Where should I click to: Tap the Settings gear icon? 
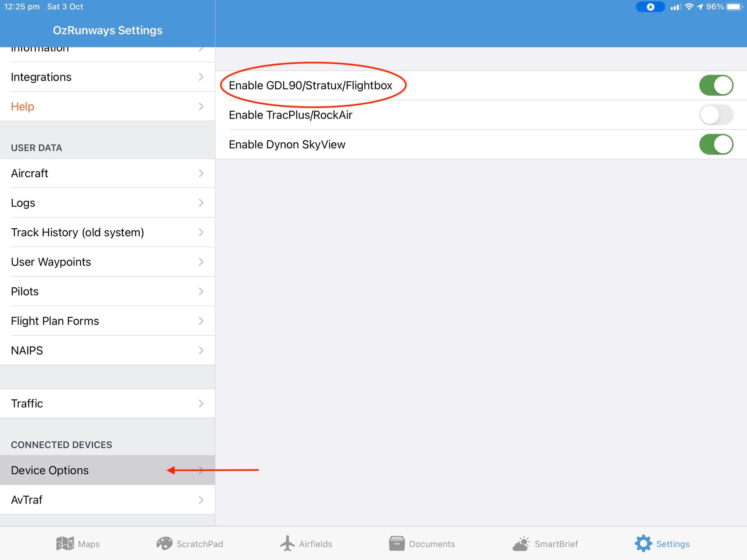point(643,544)
